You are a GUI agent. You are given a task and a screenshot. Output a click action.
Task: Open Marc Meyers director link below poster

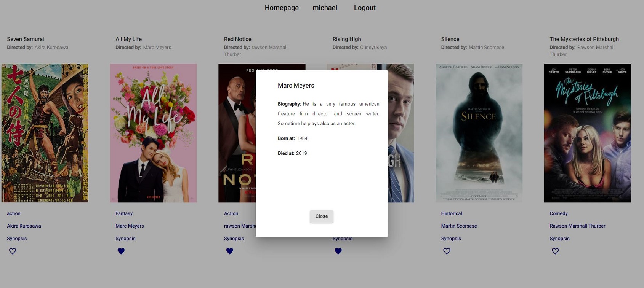pyautogui.click(x=130, y=226)
